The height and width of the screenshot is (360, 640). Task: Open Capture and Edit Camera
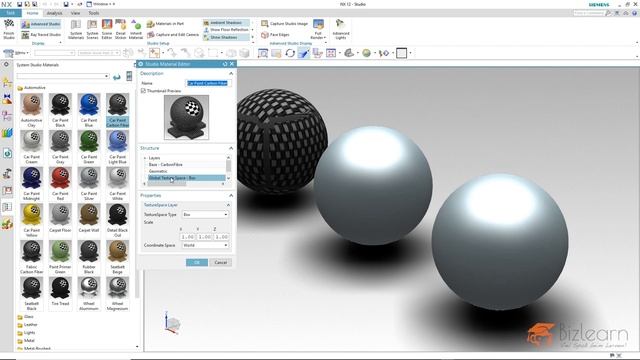(x=173, y=35)
